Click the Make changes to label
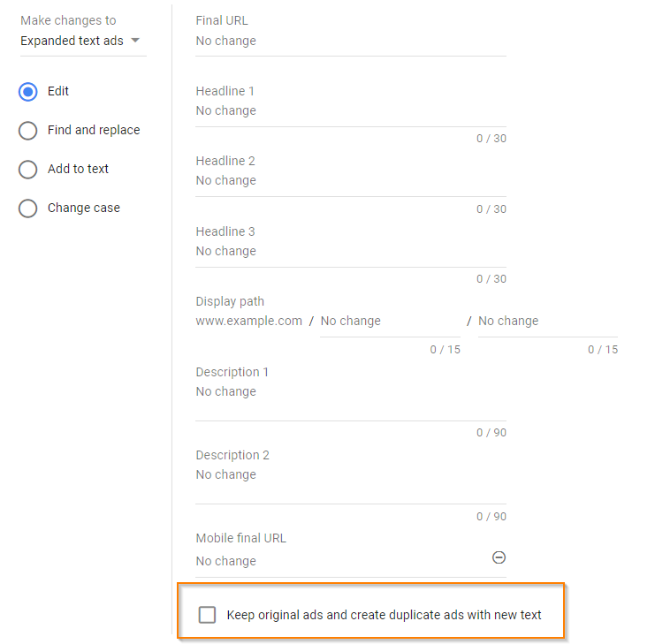Image resolution: width=655 pixels, height=644 pixels. 69,20
